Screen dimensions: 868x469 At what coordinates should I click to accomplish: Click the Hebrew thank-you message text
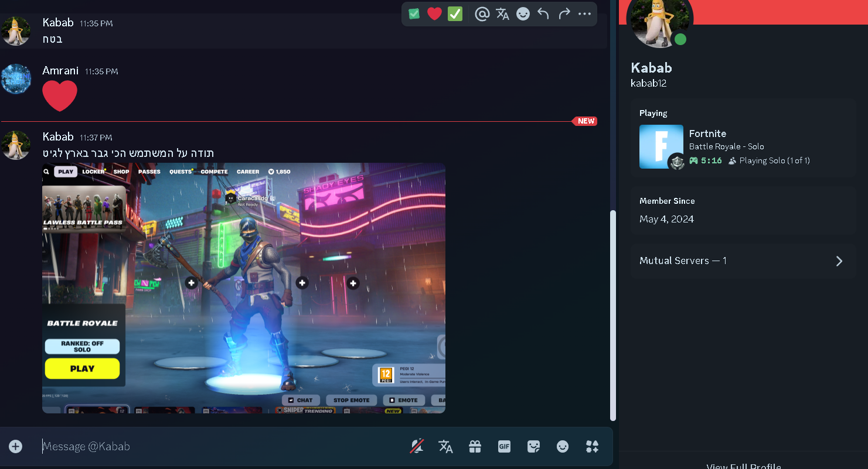(128, 153)
